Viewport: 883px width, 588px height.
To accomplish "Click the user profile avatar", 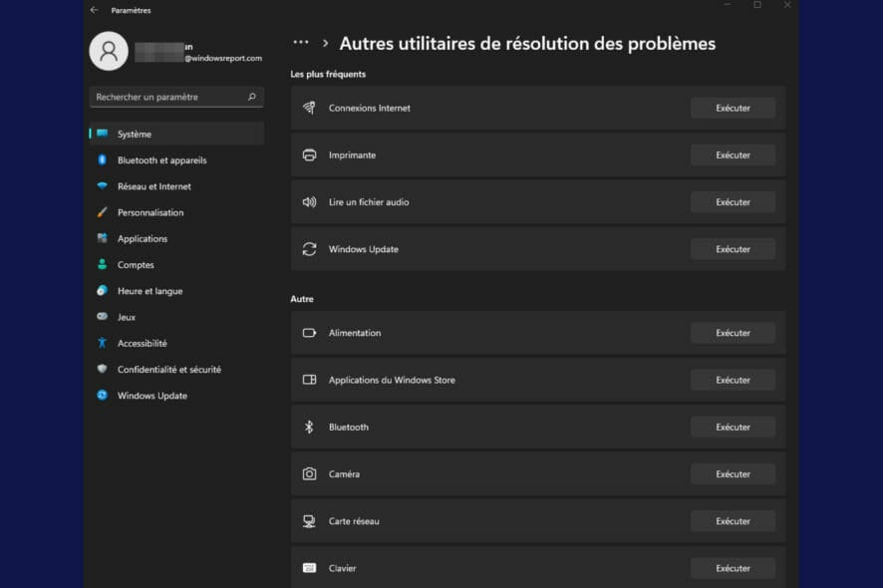I will (109, 51).
